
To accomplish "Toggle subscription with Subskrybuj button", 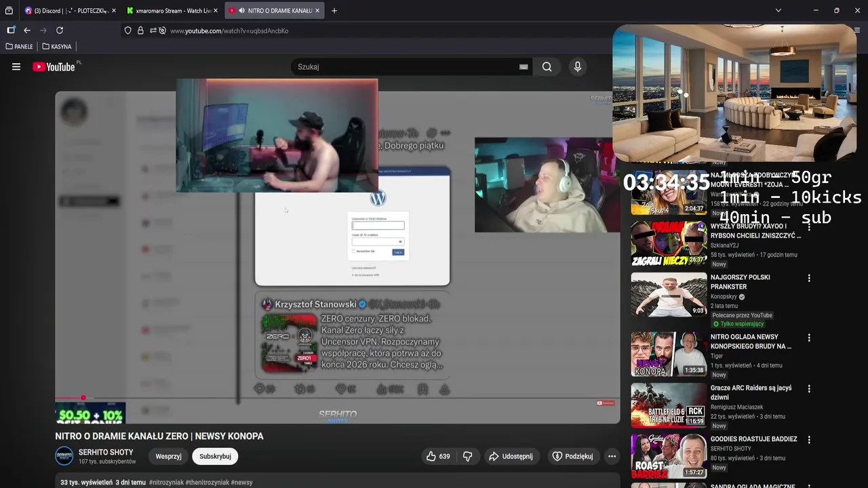I will click(x=215, y=456).
